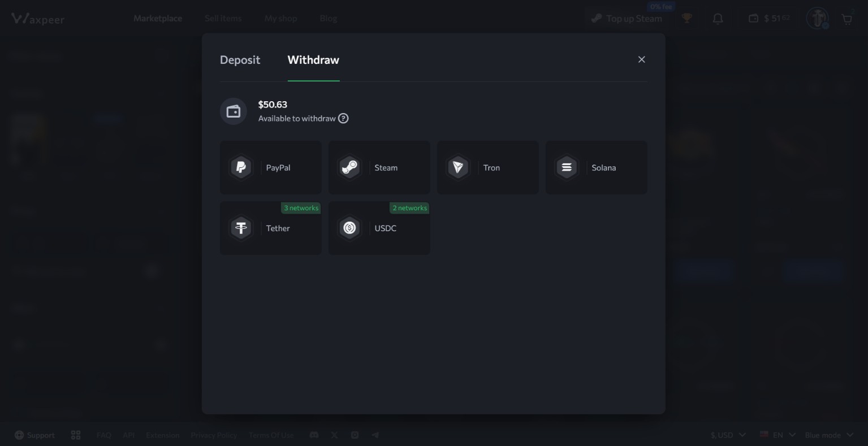868x446 pixels.
Task: Open Waxpeer Discord link
Action: point(314,435)
